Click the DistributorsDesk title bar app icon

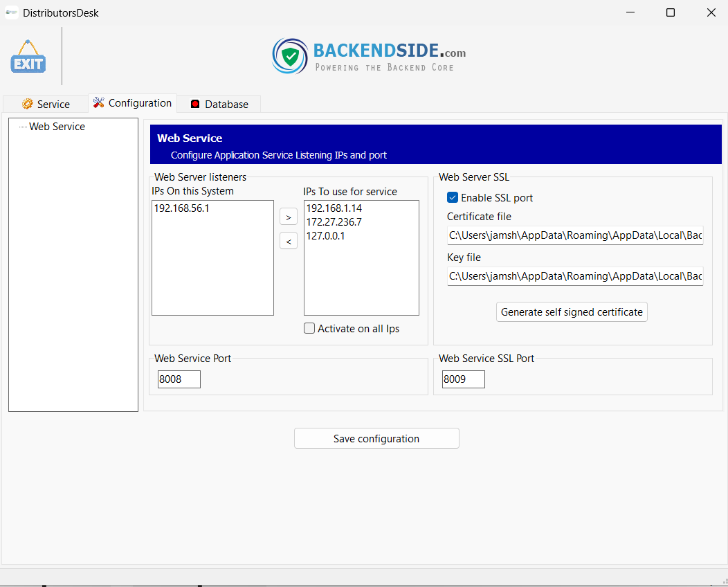point(11,12)
